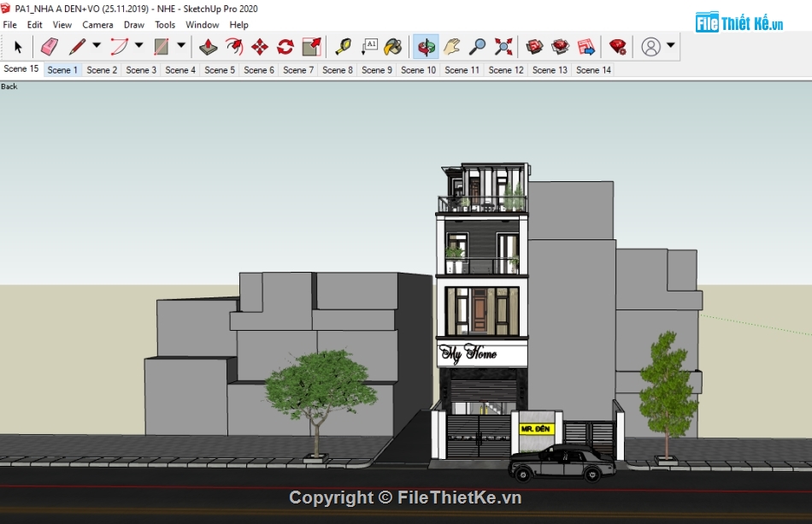Pick the Scale tool
This screenshot has width=812, height=524.
312,47
